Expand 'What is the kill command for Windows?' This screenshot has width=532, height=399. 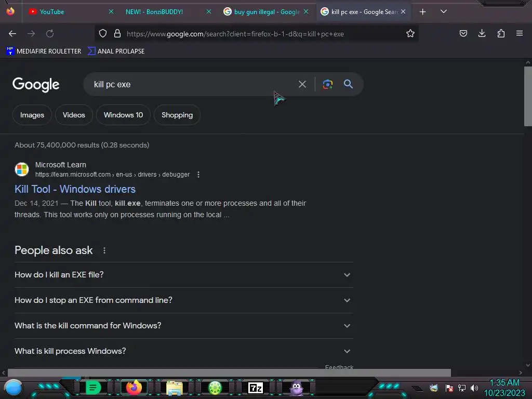click(183, 326)
